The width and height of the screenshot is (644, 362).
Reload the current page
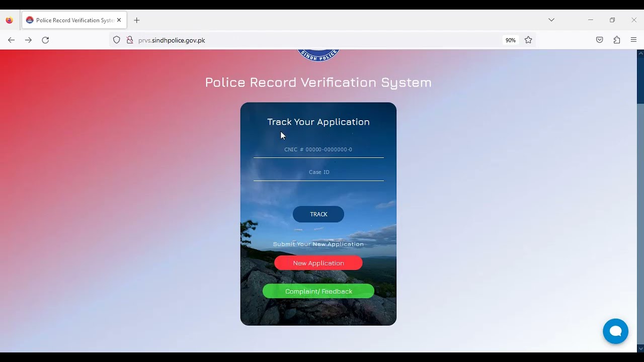45,40
